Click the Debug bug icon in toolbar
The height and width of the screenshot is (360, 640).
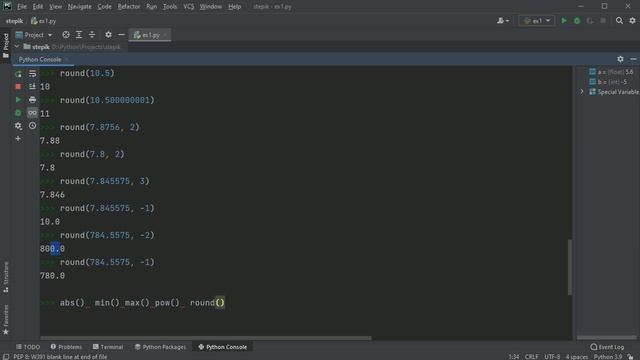coord(577,20)
